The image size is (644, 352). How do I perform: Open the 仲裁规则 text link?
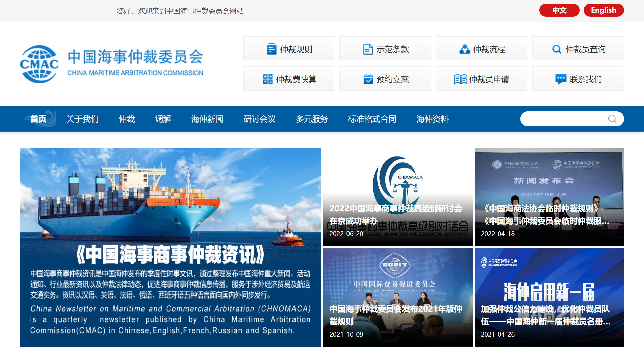tap(296, 49)
